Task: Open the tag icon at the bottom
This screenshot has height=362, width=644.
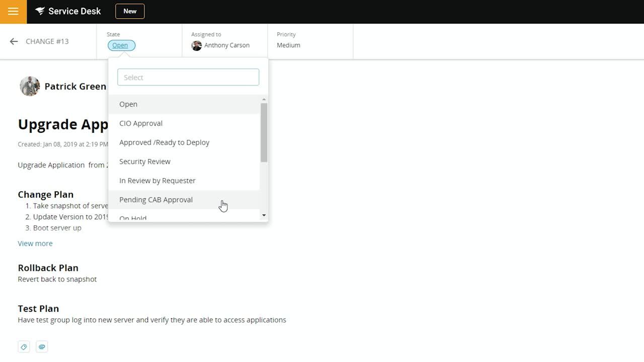Action: (x=23, y=346)
